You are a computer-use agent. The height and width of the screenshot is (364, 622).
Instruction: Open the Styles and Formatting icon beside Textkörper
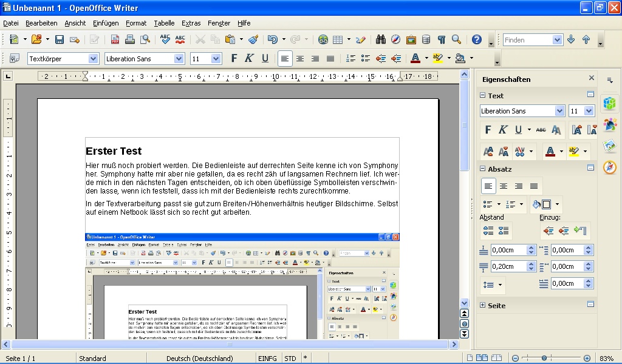click(x=15, y=59)
